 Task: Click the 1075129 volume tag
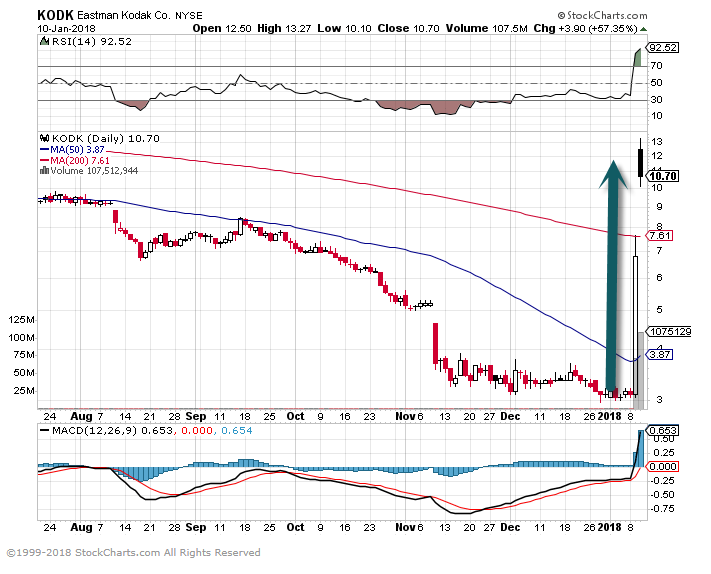tap(668, 331)
